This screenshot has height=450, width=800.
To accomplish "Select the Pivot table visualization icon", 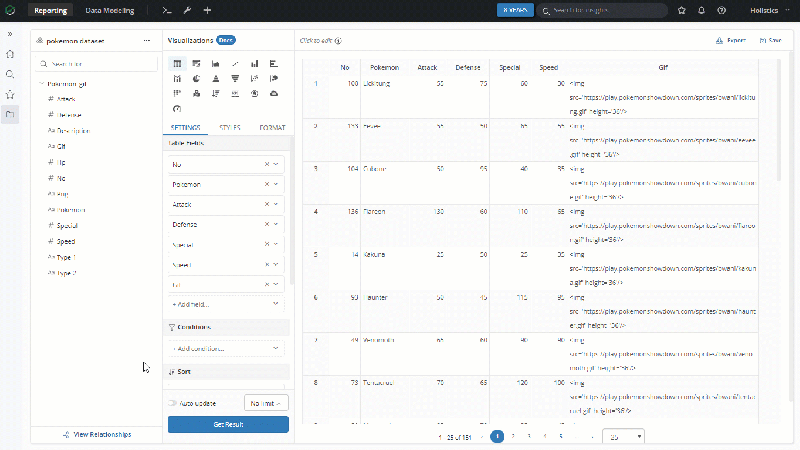I will [x=196, y=64].
